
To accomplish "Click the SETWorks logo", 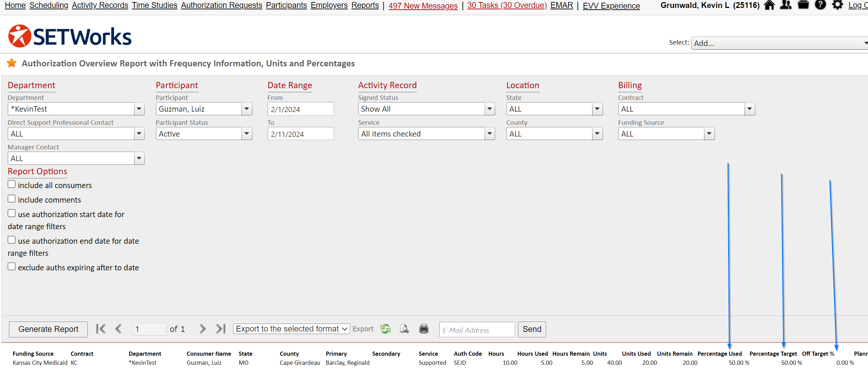I will click(x=70, y=36).
